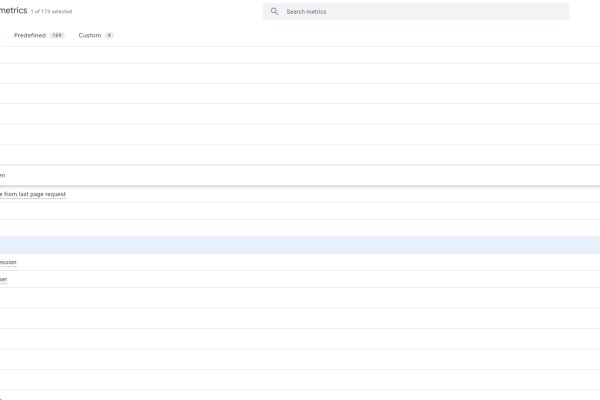The width and height of the screenshot is (600, 400).
Task: Click the 4 count badge beside Custom
Action: pyautogui.click(x=109, y=35)
